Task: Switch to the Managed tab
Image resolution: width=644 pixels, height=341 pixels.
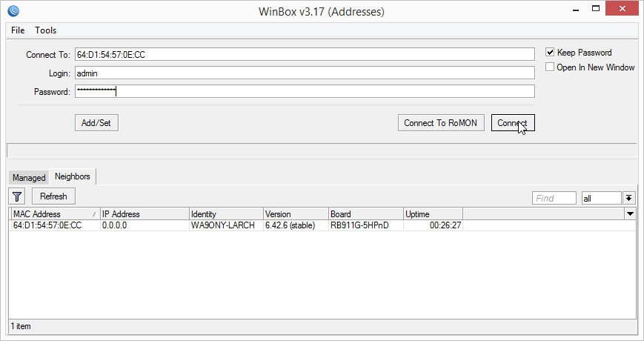Action: click(29, 177)
